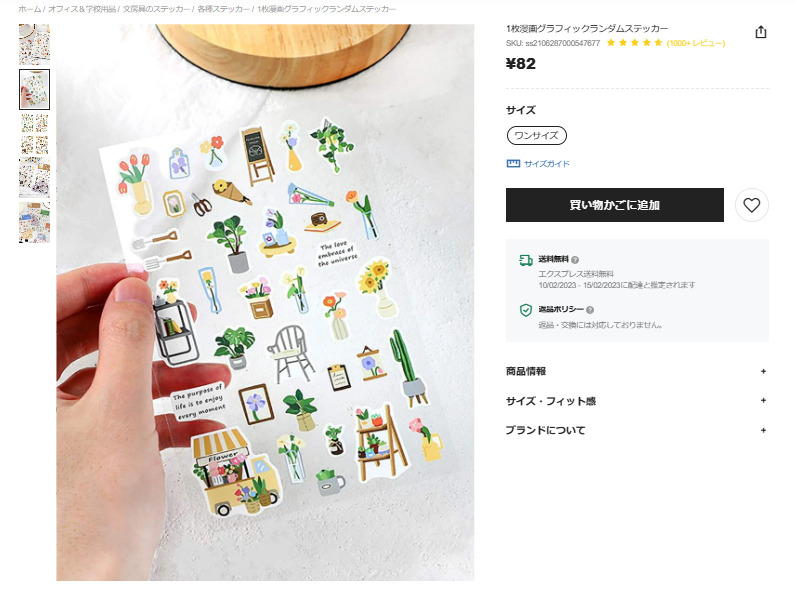Click the return policy shield icon

[526, 310]
